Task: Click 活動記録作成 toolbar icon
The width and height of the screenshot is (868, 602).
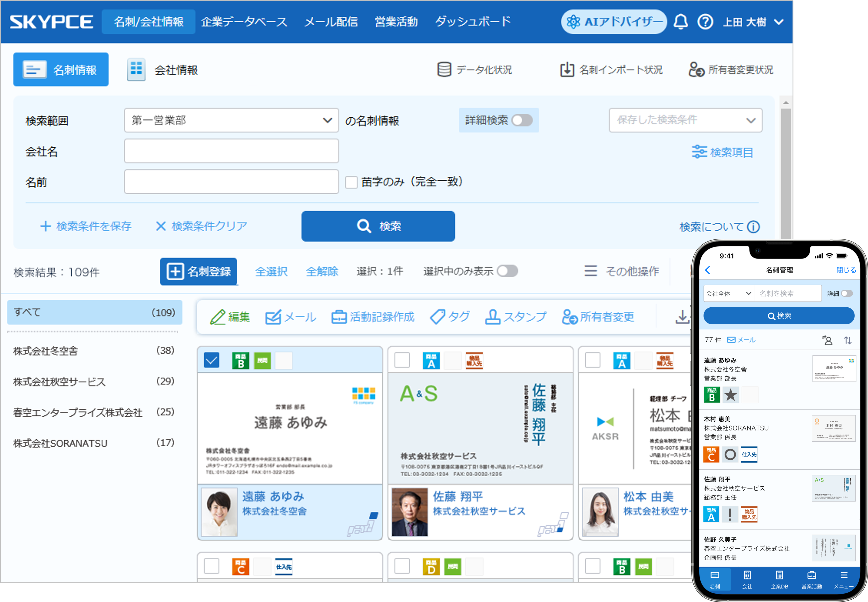Action: tap(373, 317)
